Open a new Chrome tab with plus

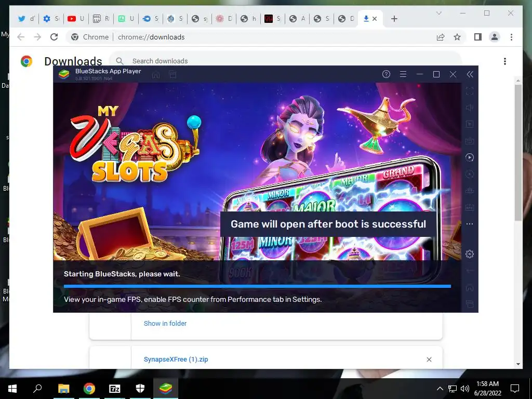point(394,19)
